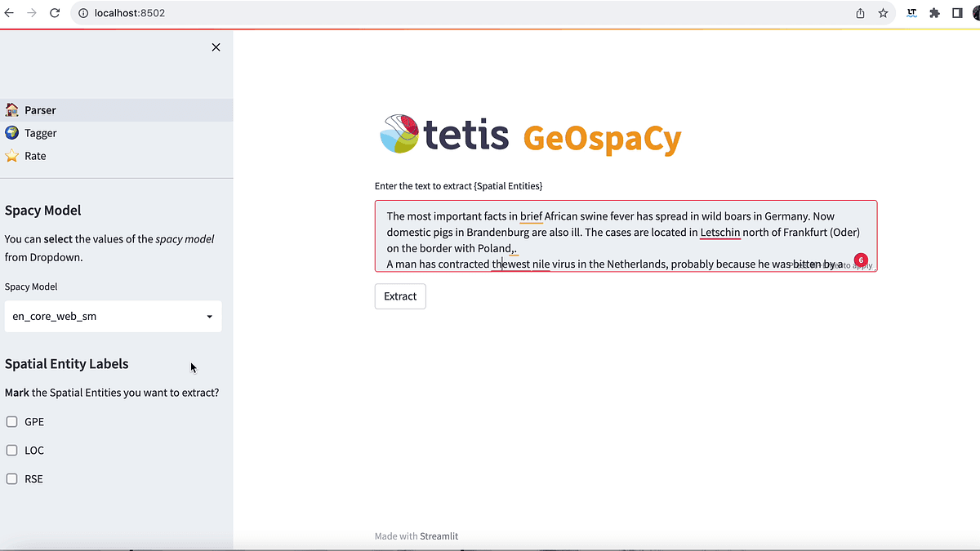Click the house icon beside Parser

pyautogui.click(x=11, y=110)
